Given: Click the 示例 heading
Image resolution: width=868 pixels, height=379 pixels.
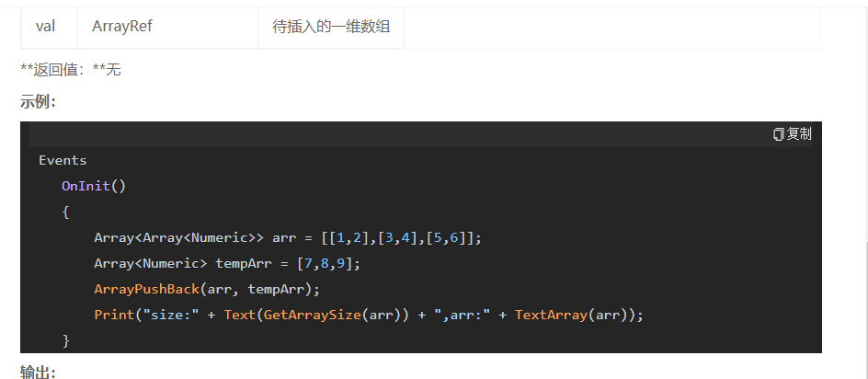Looking at the screenshot, I should [39, 102].
